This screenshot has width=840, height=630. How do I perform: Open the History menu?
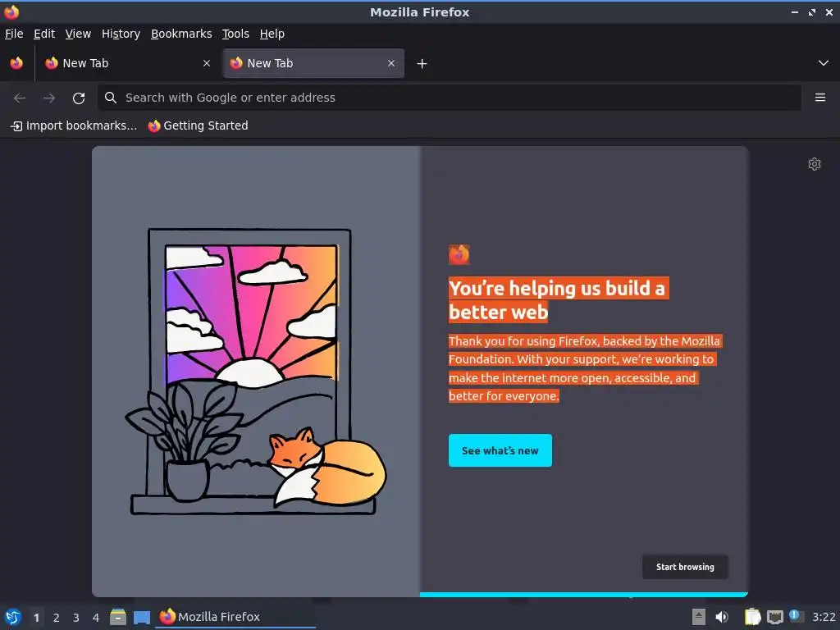pos(121,34)
